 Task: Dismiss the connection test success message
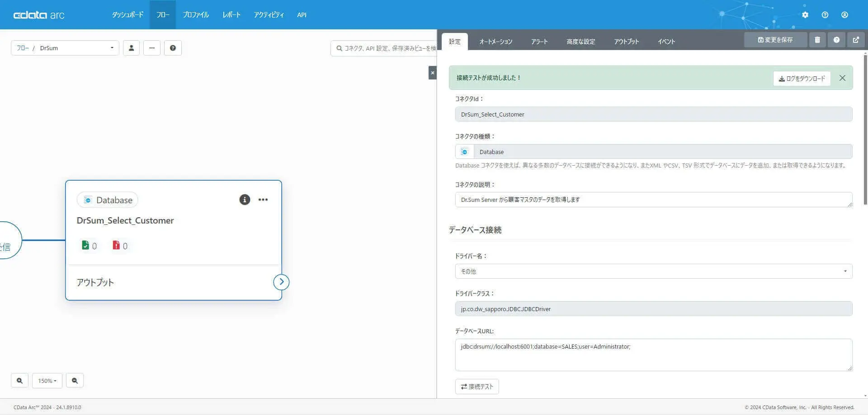pos(842,78)
